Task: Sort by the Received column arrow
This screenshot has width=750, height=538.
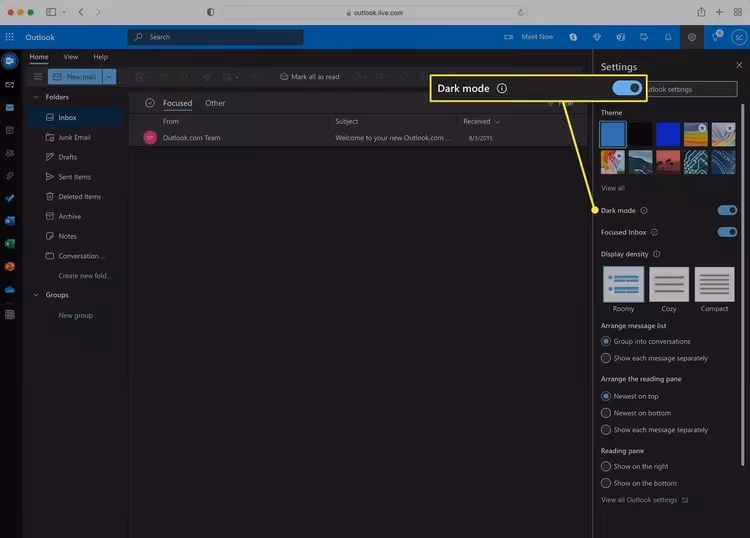Action: (497, 122)
